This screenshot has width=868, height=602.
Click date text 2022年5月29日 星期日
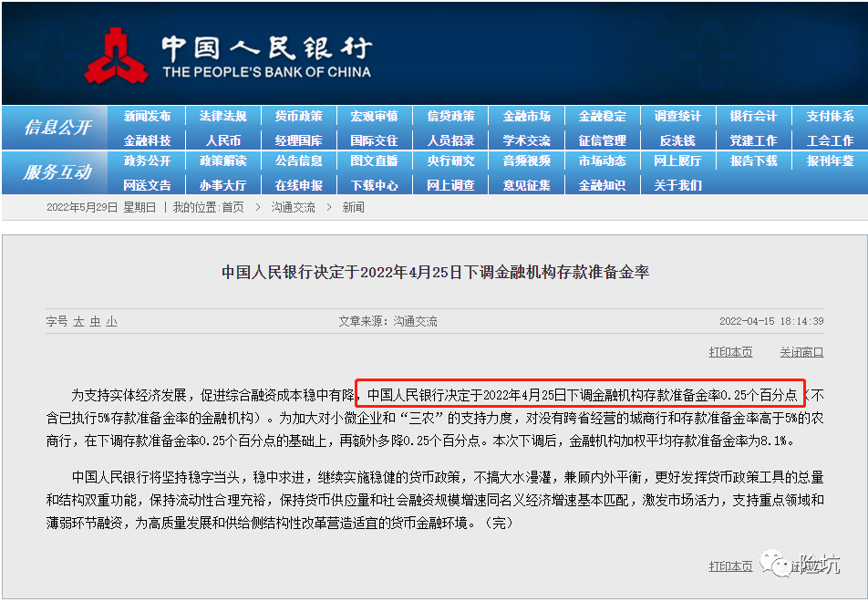click(101, 208)
